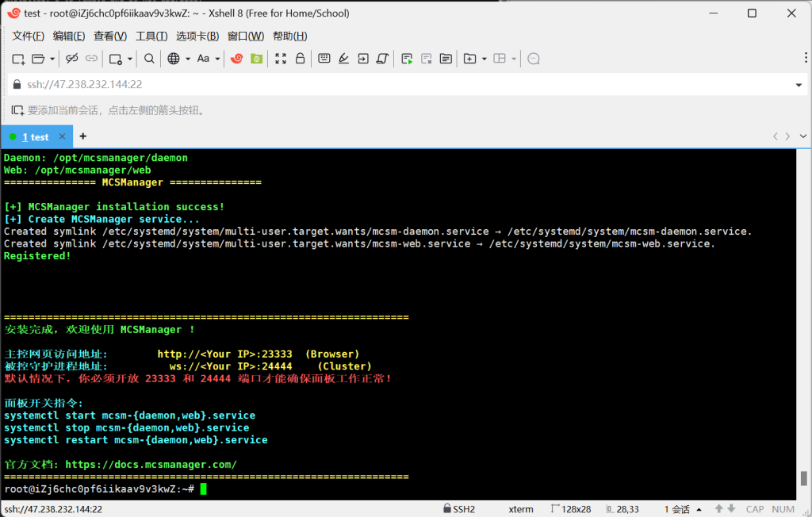Go to next tab with right chevron

click(787, 136)
